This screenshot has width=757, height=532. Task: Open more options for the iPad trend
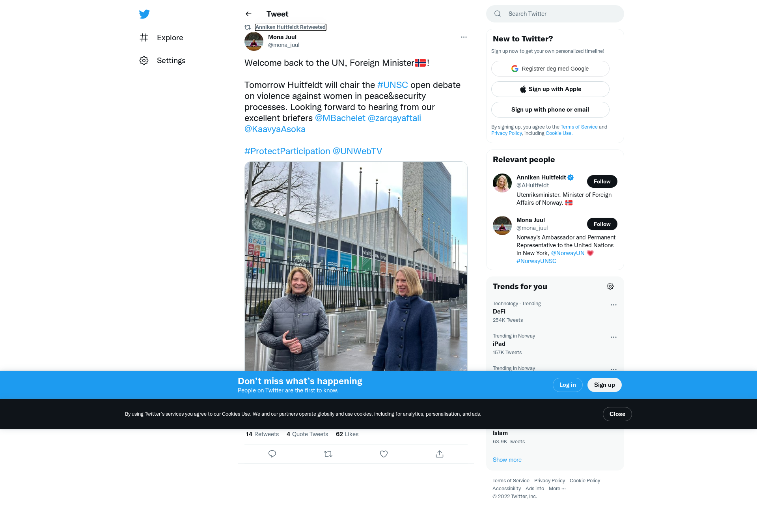tap(613, 337)
